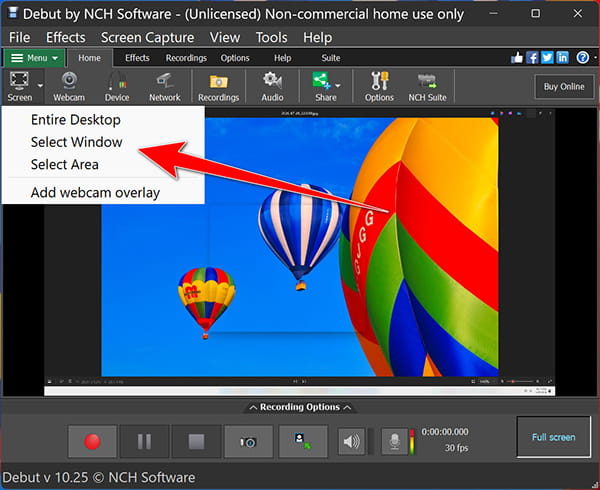The height and width of the screenshot is (490, 600).
Task: Open the green Menu dropdown
Action: [x=34, y=58]
